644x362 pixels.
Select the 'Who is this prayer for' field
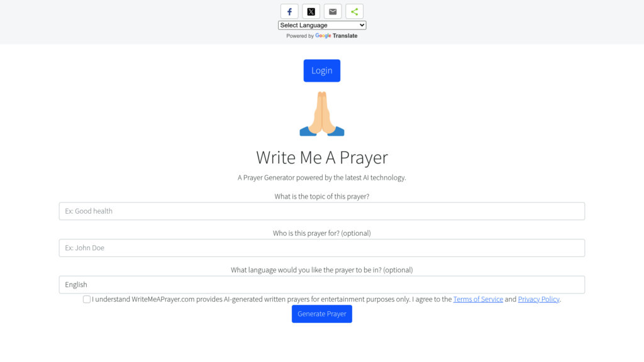tap(321, 248)
